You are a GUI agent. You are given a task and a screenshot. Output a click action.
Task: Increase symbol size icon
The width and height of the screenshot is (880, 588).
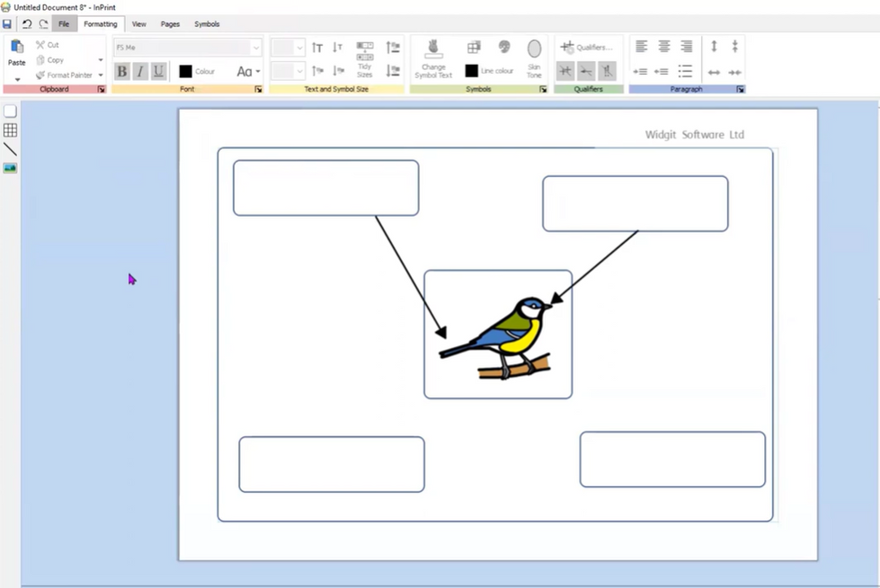[317, 71]
